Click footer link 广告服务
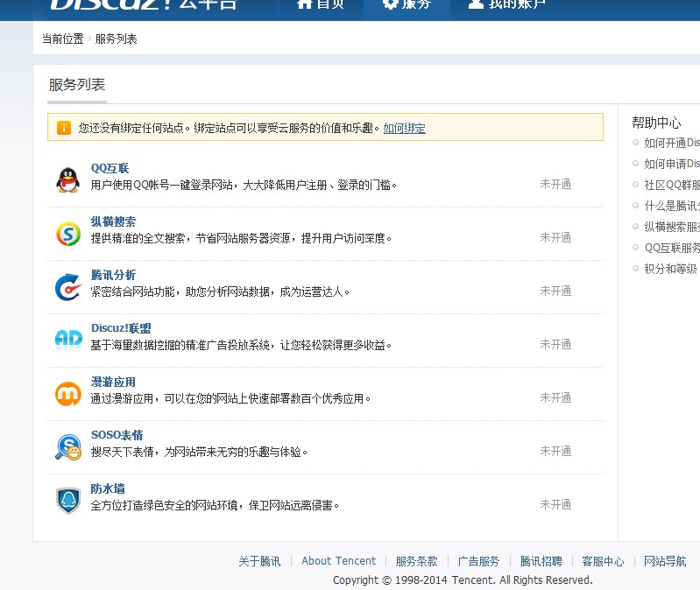700x590 pixels. click(x=478, y=561)
